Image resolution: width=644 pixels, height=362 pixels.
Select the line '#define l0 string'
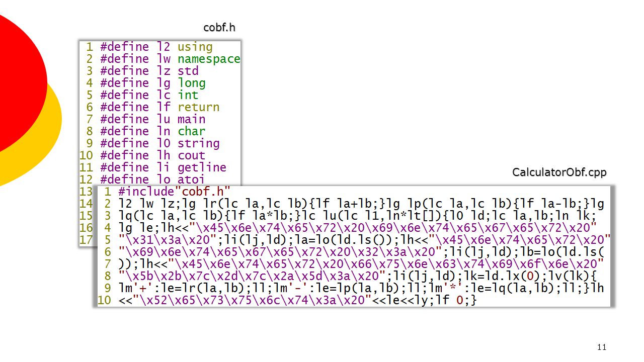coord(160,143)
